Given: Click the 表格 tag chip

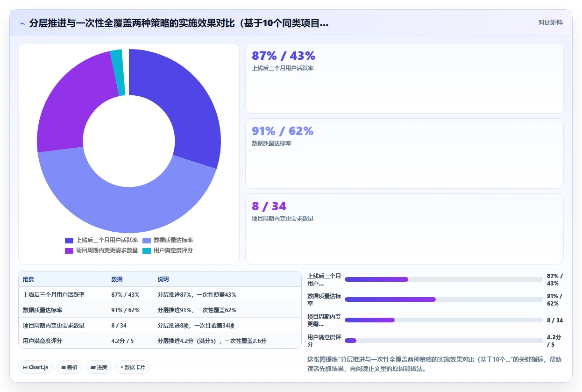Looking at the screenshot, I should click(x=69, y=367).
